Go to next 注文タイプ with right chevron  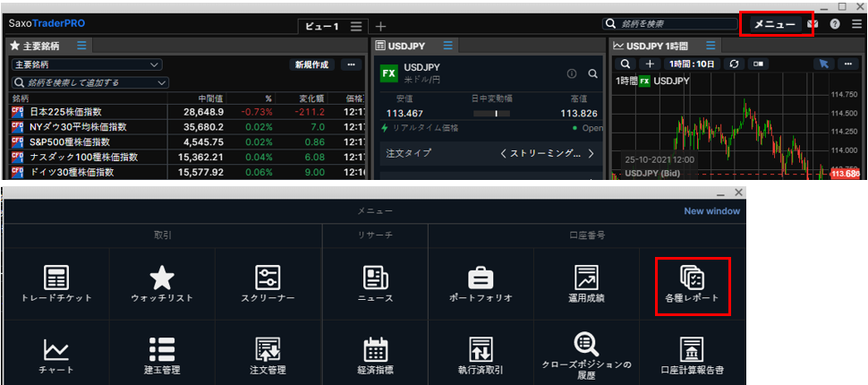591,153
